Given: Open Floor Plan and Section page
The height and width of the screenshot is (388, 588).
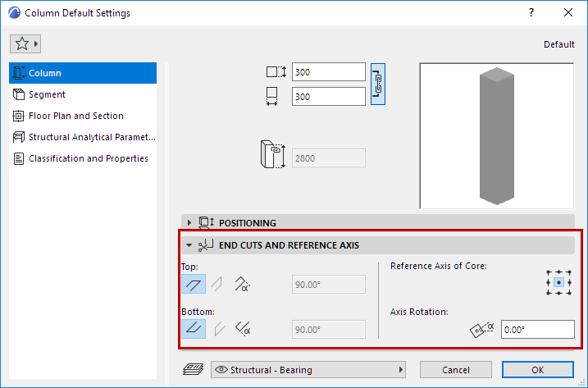Looking at the screenshot, I should 75,116.
